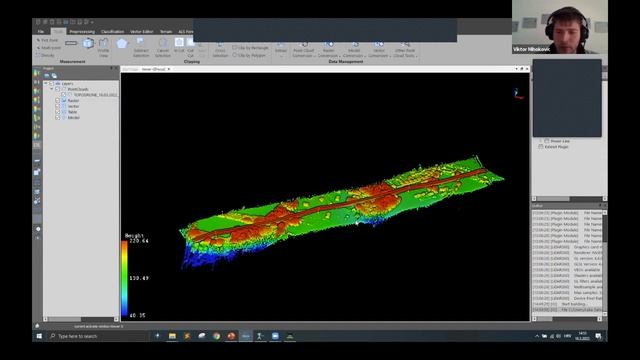
Task: Switch to the Terrain ribbon tab
Action: pyautogui.click(x=166, y=31)
